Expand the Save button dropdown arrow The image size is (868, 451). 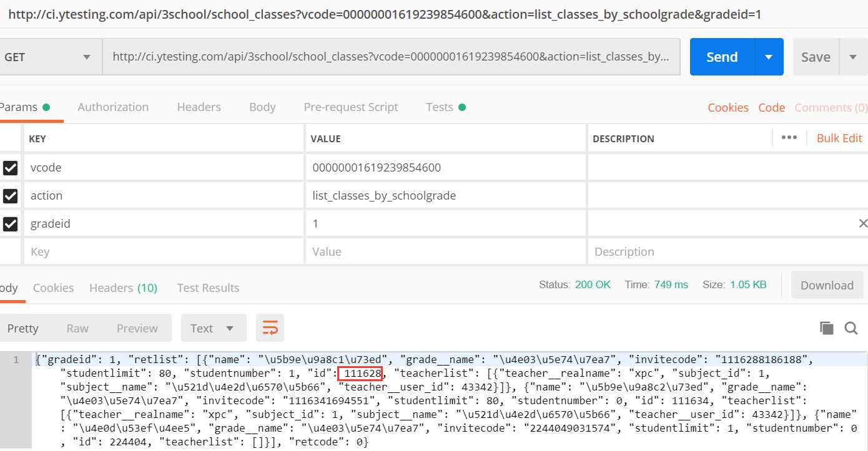coord(853,57)
